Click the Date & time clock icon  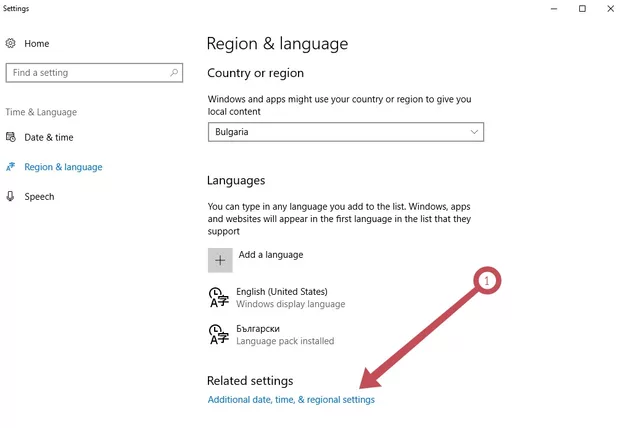pyautogui.click(x=11, y=137)
